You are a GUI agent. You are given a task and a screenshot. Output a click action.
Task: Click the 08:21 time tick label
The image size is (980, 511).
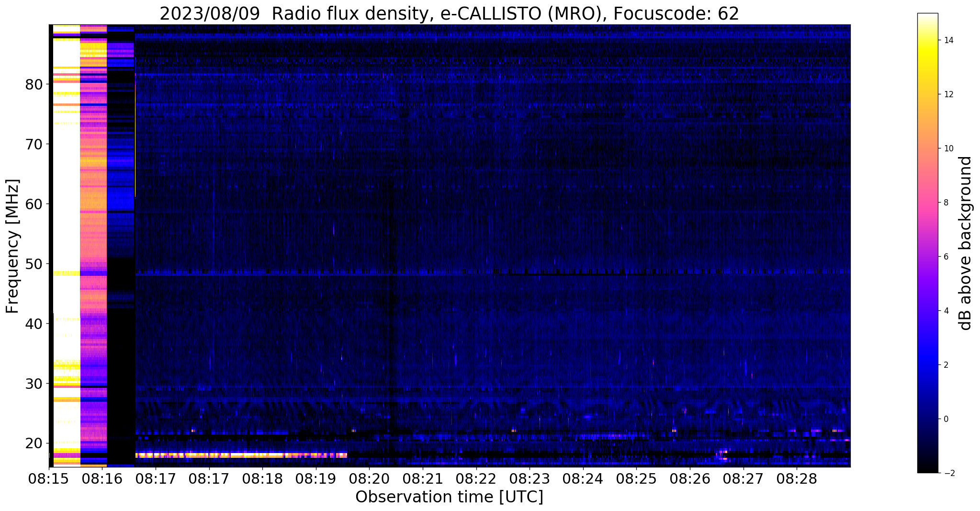tap(423, 478)
